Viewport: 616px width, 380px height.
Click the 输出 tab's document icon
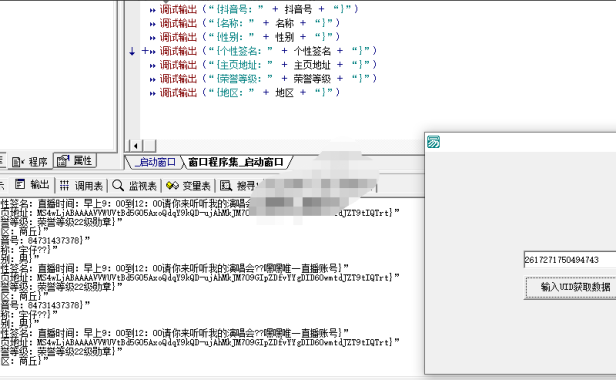point(20,184)
